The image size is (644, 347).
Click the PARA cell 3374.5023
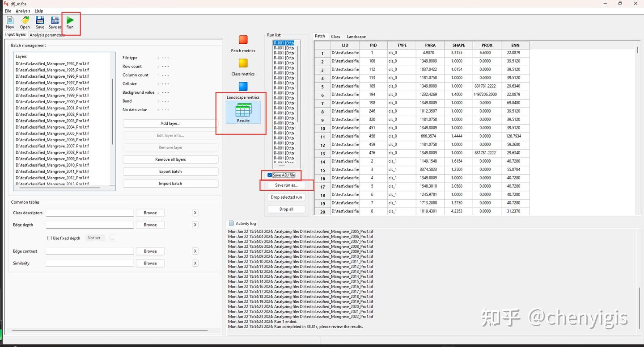[x=430, y=170]
